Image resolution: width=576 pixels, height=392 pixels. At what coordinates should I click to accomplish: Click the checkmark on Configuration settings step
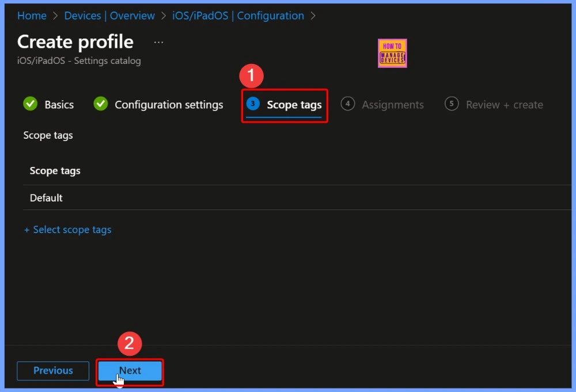pyautogui.click(x=100, y=104)
